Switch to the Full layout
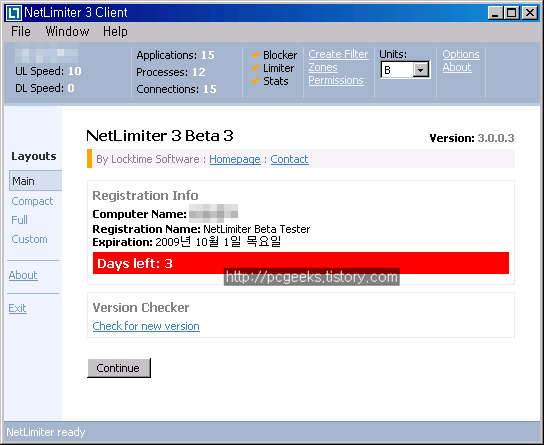This screenshot has width=544, height=445. 19,220
